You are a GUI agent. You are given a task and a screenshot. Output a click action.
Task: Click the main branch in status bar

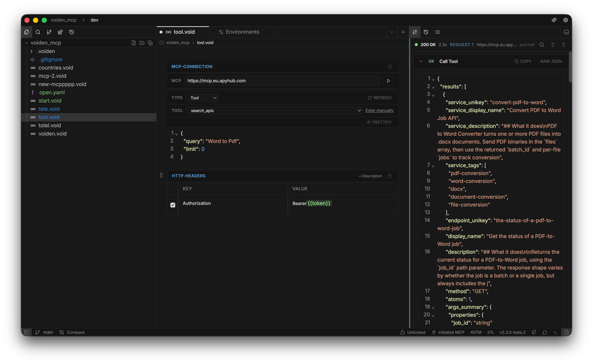[x=44, y=332]
